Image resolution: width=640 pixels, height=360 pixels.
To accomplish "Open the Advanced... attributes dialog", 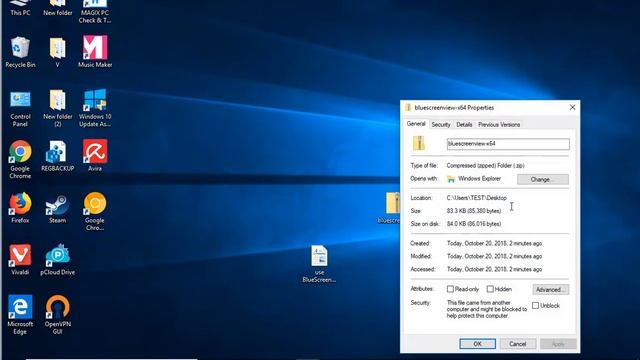I will 550,289.
